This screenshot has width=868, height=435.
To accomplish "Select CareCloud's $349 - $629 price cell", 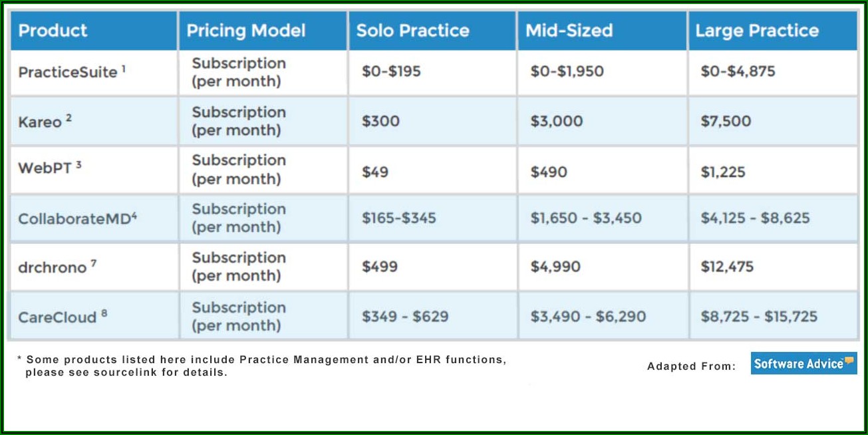I will coord(405,317).
